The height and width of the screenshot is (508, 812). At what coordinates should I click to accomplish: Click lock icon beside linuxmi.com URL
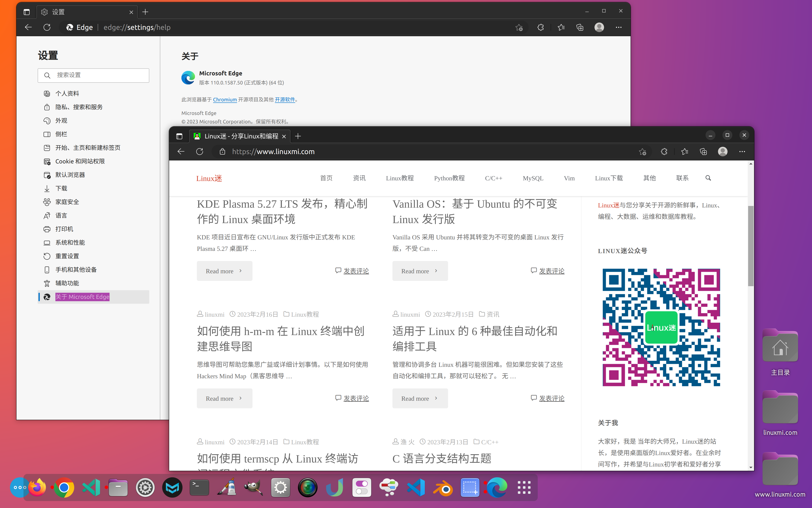click(222, 152)
